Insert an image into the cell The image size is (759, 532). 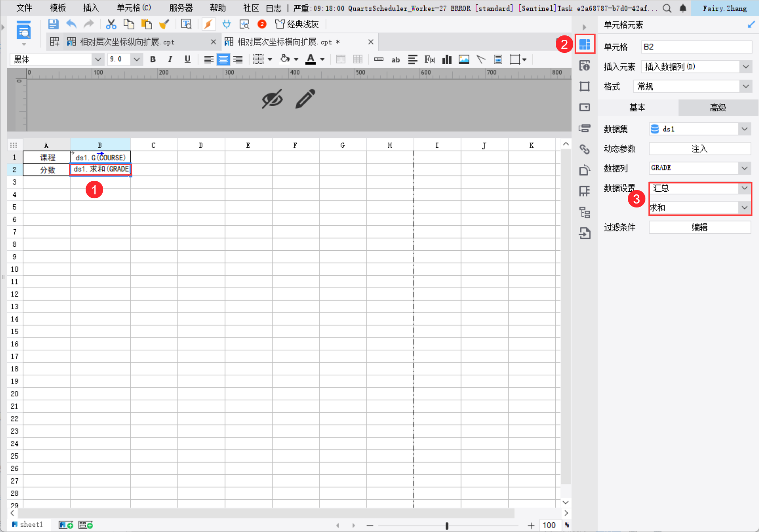(464, 59)
